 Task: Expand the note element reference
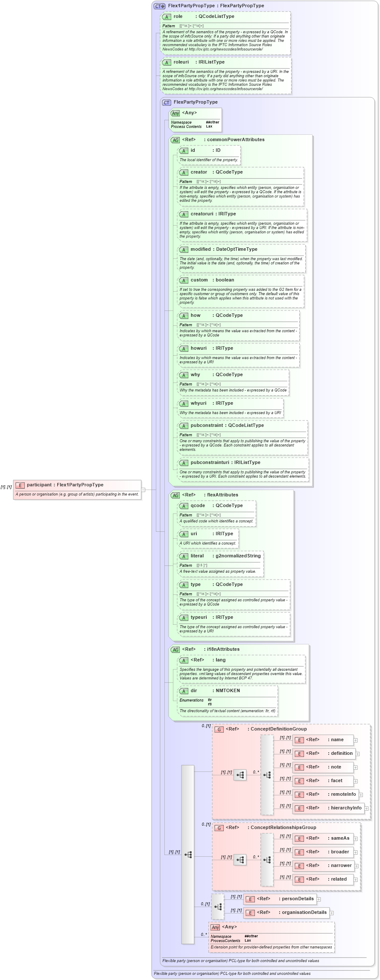click(356, 768)
